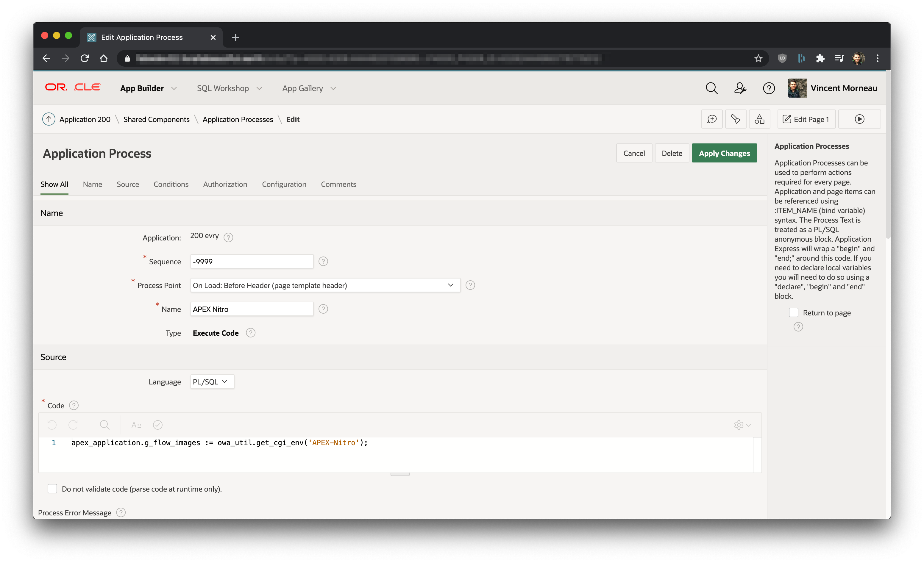This screenshot has width=924, height=563.
Task: Switch to the Conditions tab
Action: tap(171, 184)
